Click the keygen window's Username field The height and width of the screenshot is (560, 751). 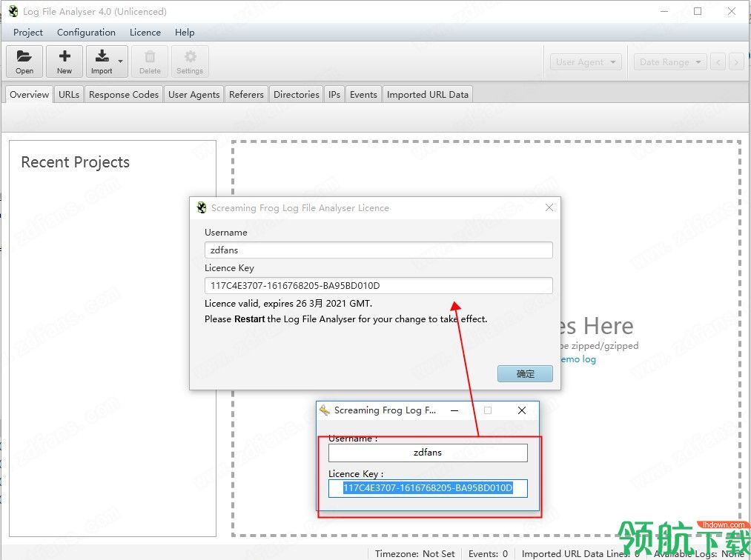click(x=428, y=453)
